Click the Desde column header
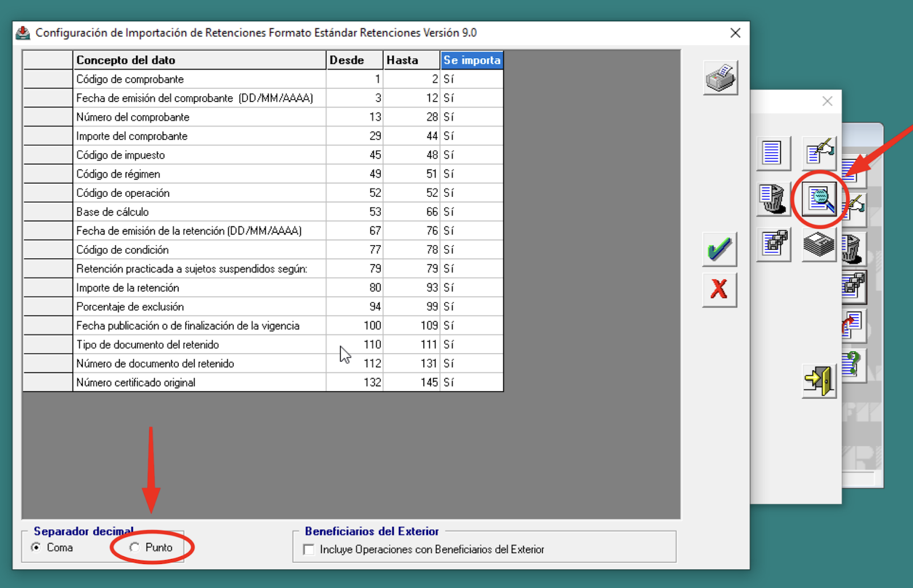The height and width of the screenshot is (588, 913). point(354,60)
